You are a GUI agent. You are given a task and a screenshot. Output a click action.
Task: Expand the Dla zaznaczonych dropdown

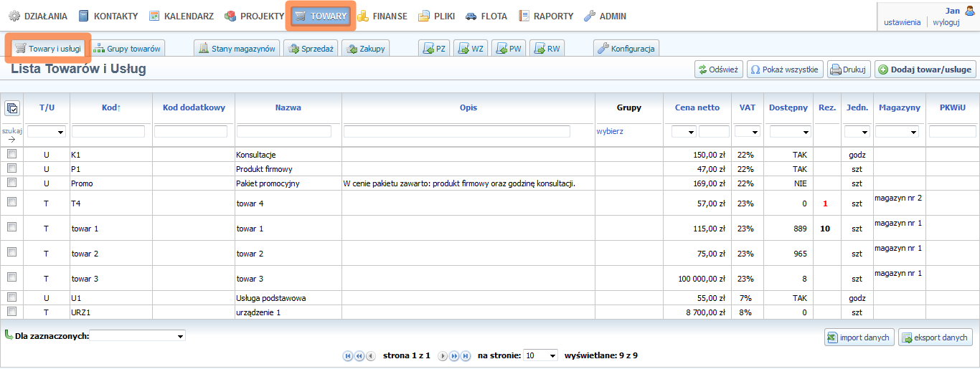138,335
